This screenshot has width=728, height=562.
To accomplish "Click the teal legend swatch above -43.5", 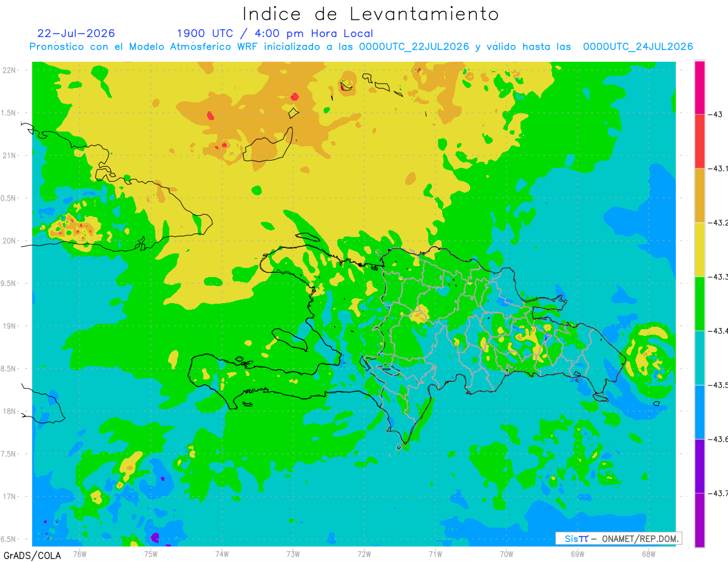I will click(x=699, y=358).
